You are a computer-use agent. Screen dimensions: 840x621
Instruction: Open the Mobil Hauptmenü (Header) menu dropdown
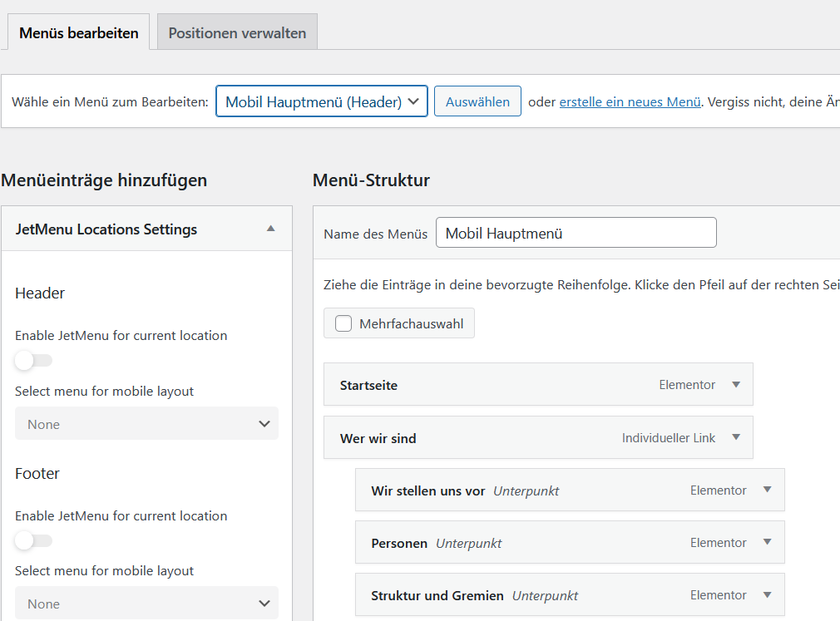[x=321, y=101]
